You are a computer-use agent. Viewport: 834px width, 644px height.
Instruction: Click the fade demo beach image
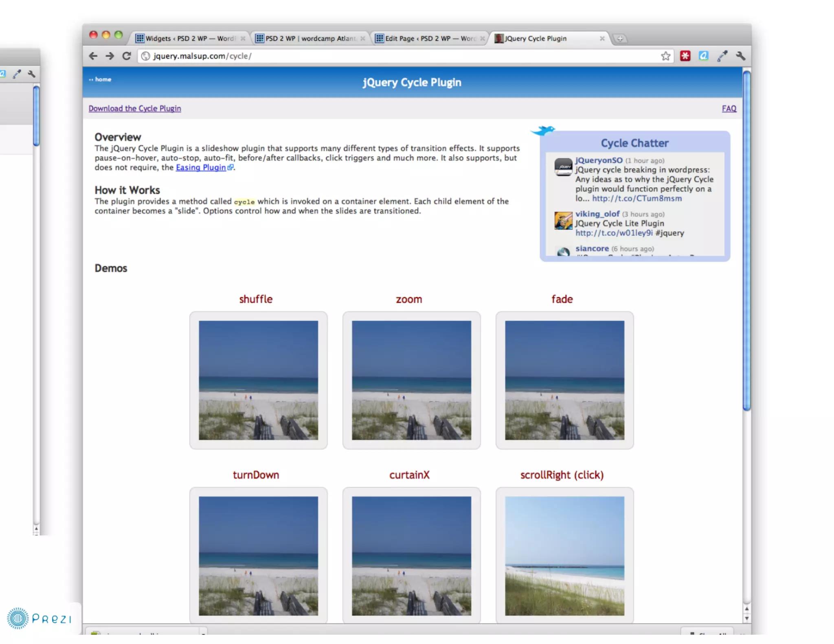pyautogui.click(x=564, y=380)
